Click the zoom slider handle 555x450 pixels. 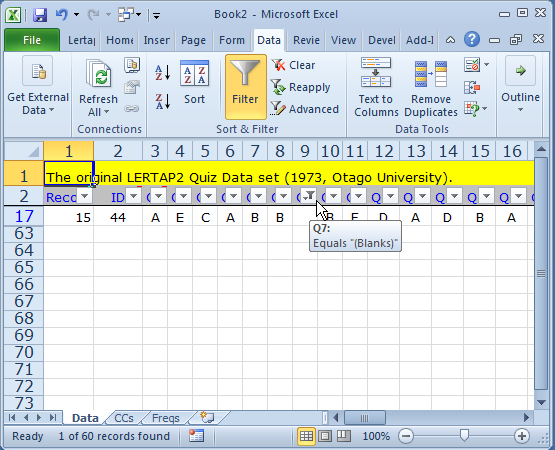[x=464, y=435]
